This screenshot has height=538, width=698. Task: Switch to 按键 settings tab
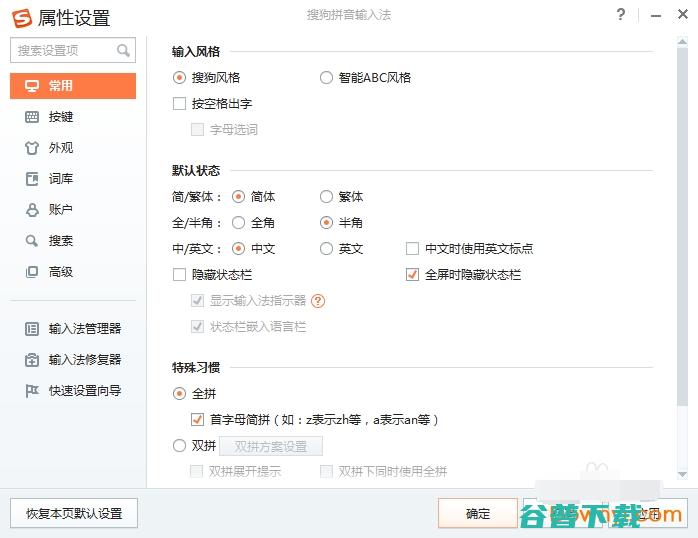(x=73, y=117)
